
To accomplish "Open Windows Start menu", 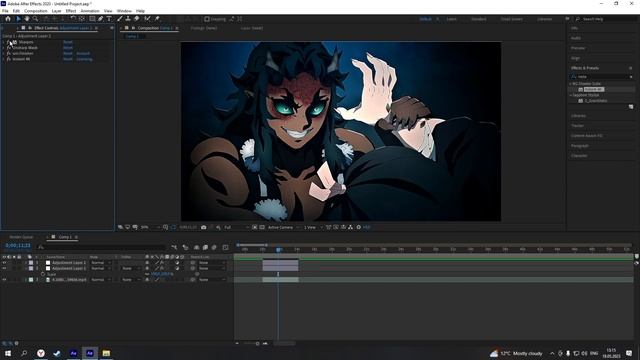I will pyautogui.click(x=8, y=353).
